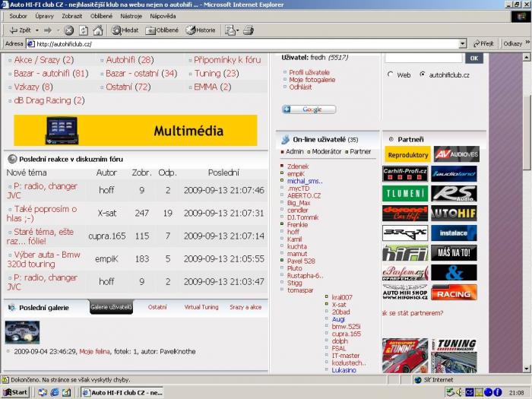Click the Zpět back arrow button
The image size is (532, 399).
(19, 30)
